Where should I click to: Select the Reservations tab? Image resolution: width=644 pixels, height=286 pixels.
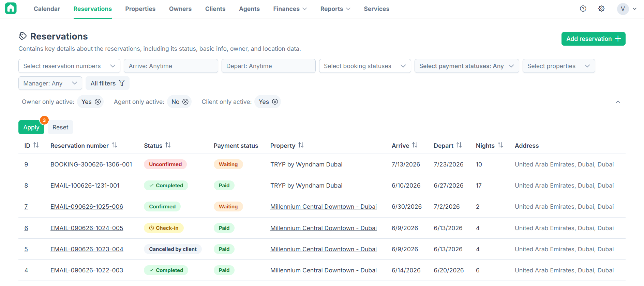93,9
